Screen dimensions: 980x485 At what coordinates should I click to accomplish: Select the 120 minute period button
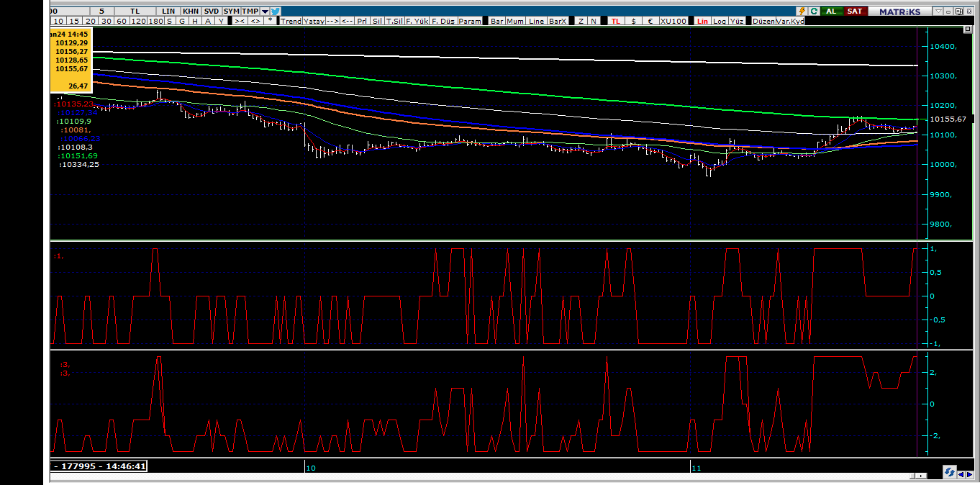pyautogui.click(x=138, y=21)
